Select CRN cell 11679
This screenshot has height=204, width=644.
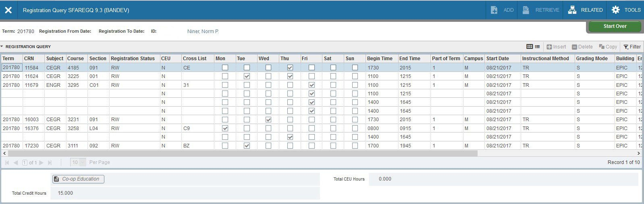[x=31, y=85]
